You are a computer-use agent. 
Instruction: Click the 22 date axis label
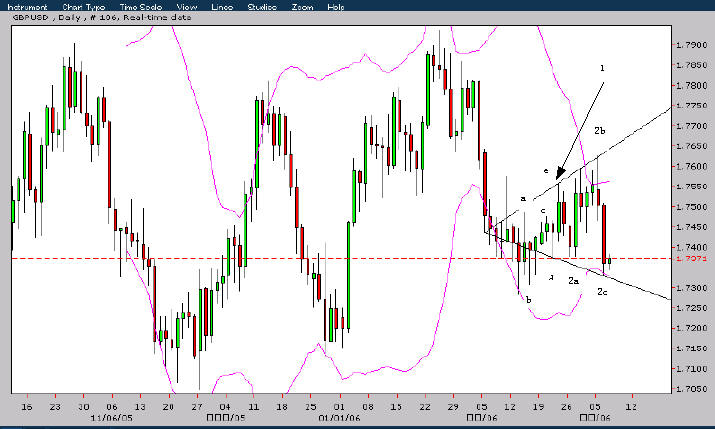[x=425, y=407]
